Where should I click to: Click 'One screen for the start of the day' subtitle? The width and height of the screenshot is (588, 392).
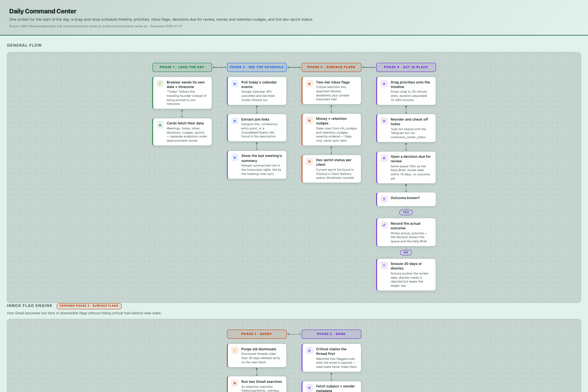[x=161, y=20]
